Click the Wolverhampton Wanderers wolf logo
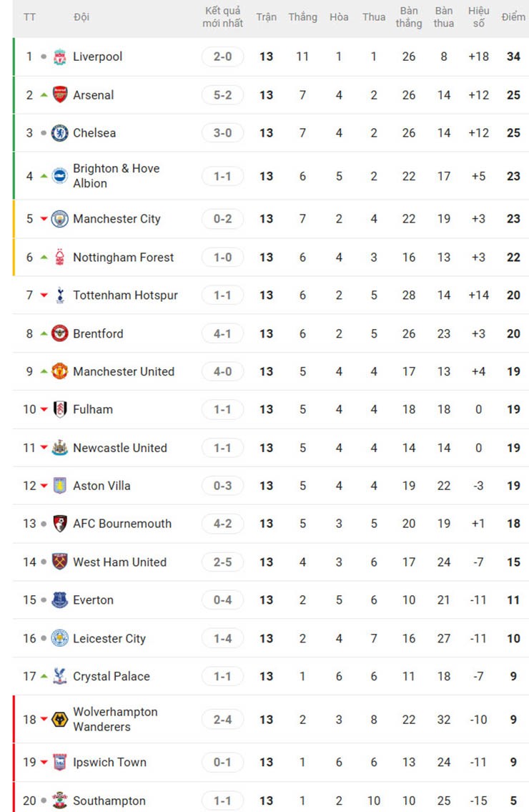 (60, 720)
